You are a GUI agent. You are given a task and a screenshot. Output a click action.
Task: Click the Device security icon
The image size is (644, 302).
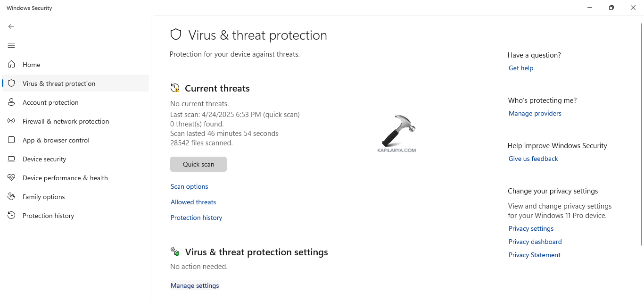[11, 159]
